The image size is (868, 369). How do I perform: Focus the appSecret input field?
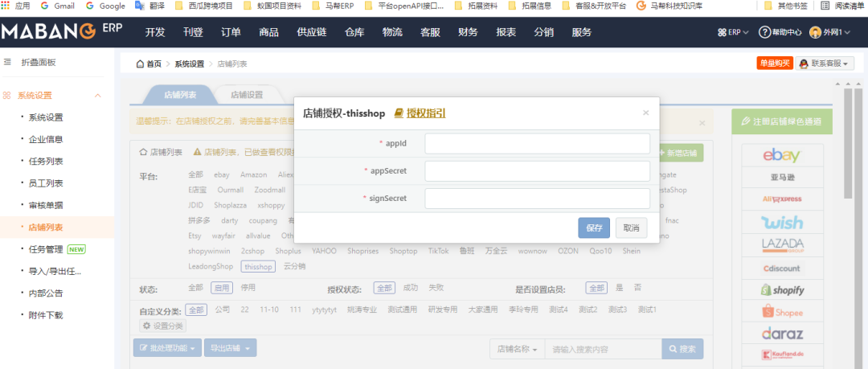point(537,171)
